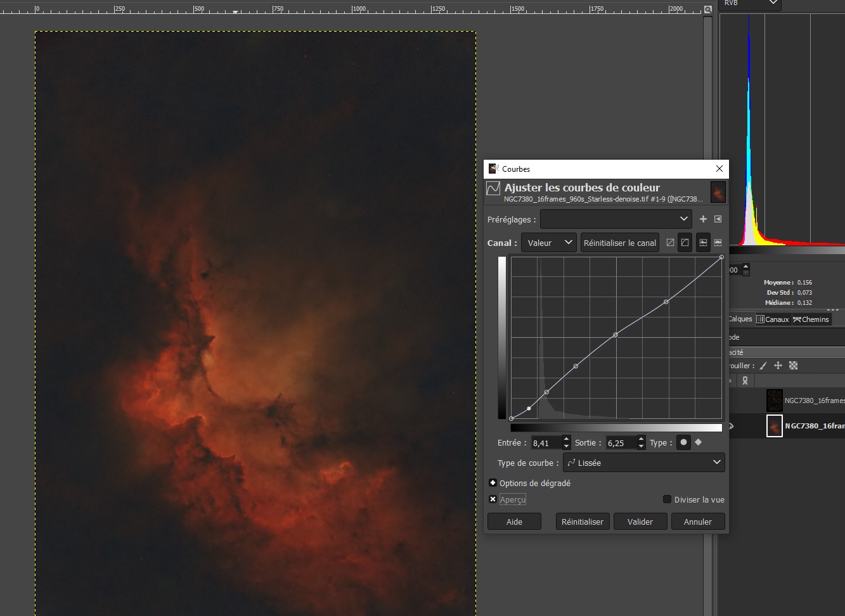This screenshot has width=845, height=616.
Task: Set histogram display to linear
Action: 703,243
